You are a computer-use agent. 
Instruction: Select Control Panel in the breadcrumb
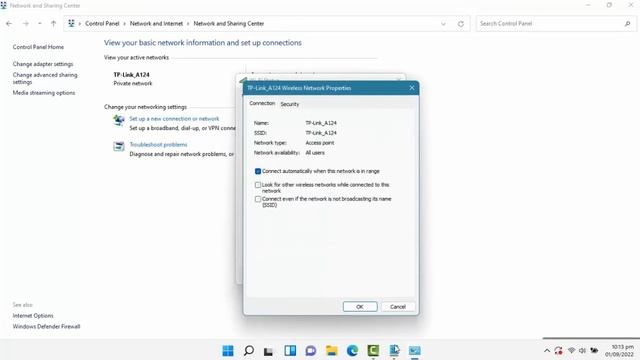click(x=102, y=24)
